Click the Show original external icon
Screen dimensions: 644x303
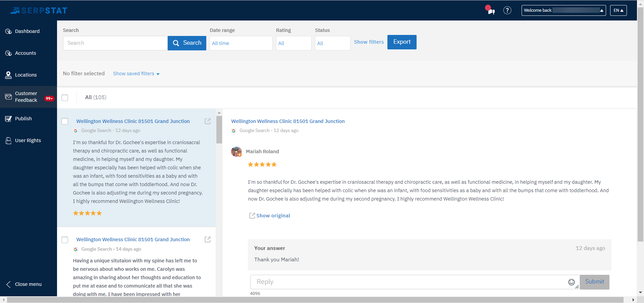click(x=252, y=216)
